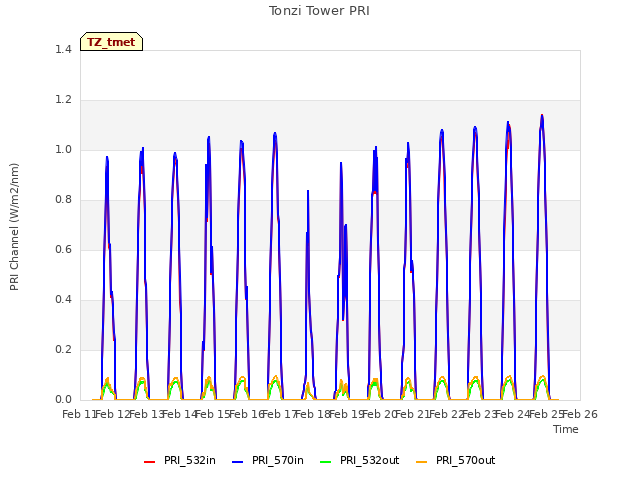
Task: Toggle PRI_570in series in legend
Action: (x=268, y=460)
